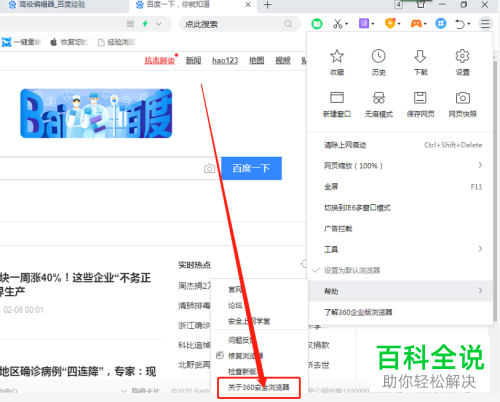The width and height of the screenshot is (500, 402).
Task: Click the 恢复您的 apple bookmark
Action: (69, 42)
